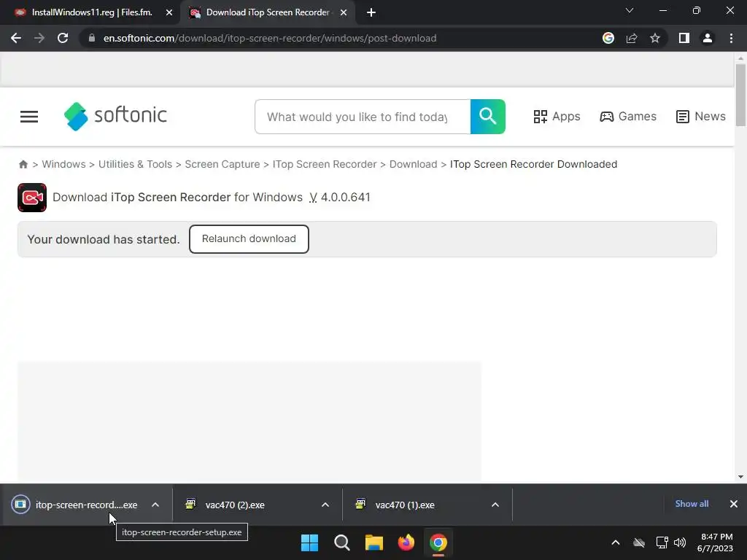Close the downloads bar
The height and width of the screenshot is (560, 747).
click(x=734, y=504)
